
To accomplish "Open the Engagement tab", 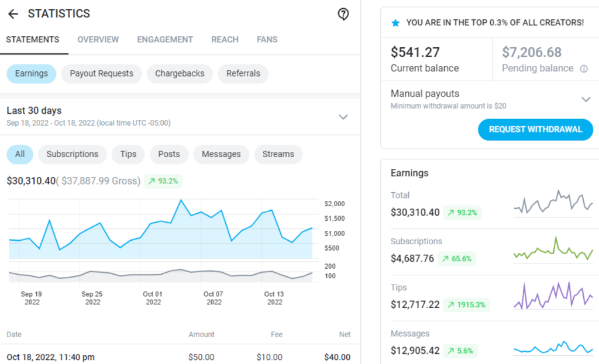I will [165, 40].
